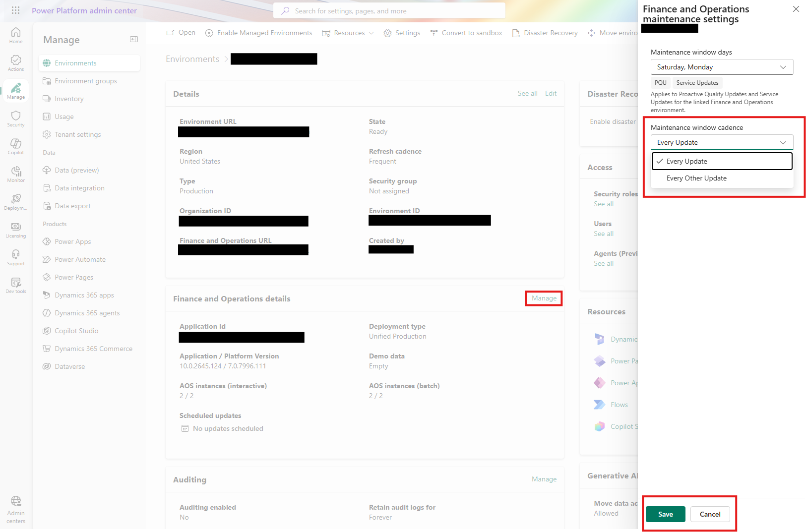
Task: Open Settings from the command bar
Action: pos(402,33)
